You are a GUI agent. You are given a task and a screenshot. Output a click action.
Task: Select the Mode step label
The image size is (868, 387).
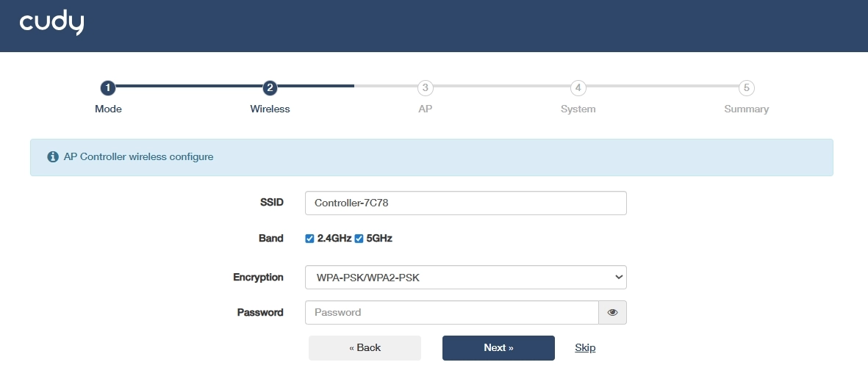point(108,109)
